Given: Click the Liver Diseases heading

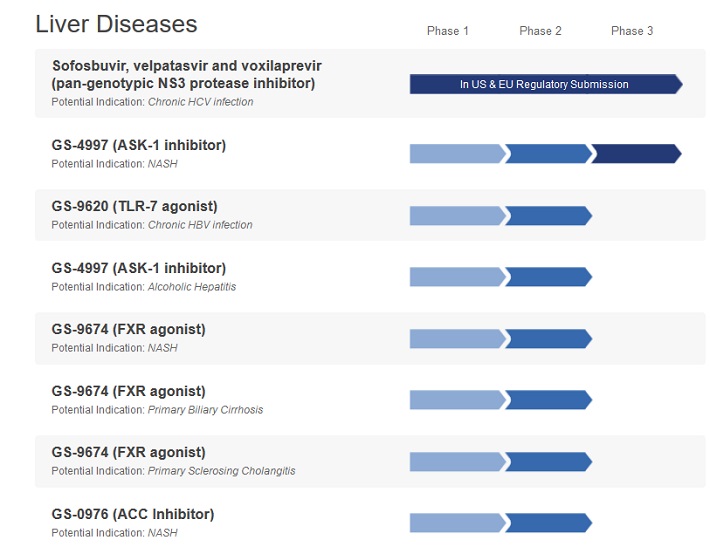Looking at the screenshot, I should pyautogui.click(x=116, y=24).
